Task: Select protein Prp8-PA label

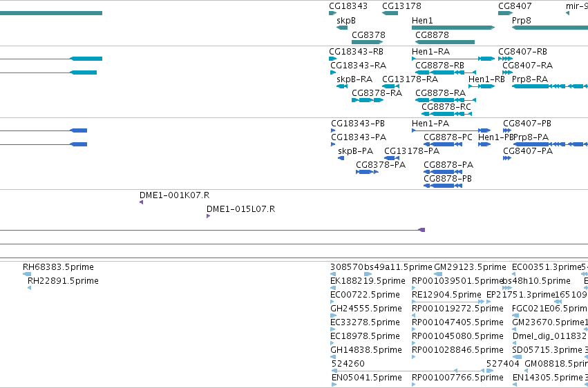Action: 531,137
